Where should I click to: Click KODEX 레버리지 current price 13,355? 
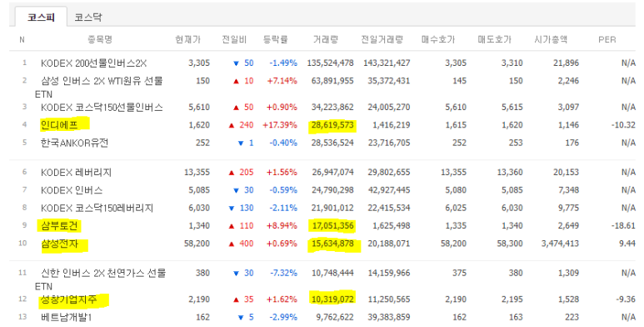click(x=197, y=173)
